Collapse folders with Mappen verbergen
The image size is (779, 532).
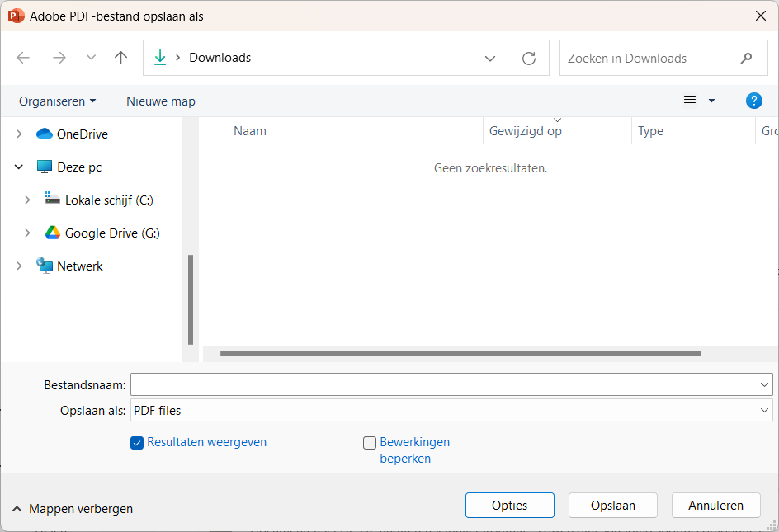click(x=73, y=509)
